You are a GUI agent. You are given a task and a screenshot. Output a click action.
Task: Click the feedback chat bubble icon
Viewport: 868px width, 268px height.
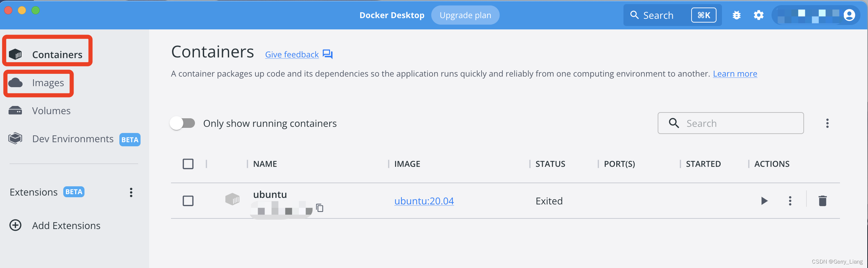click(x=328, y=54)
